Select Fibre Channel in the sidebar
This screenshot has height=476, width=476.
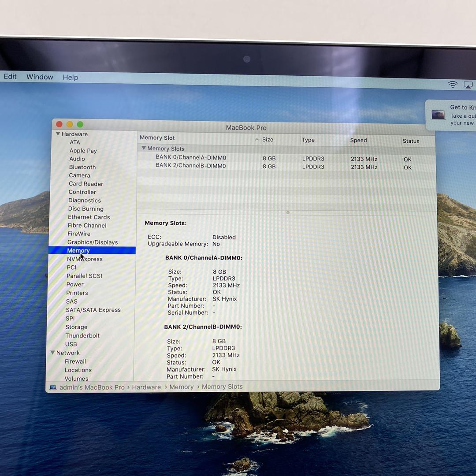pyautogui.click(x=87, y=225)
